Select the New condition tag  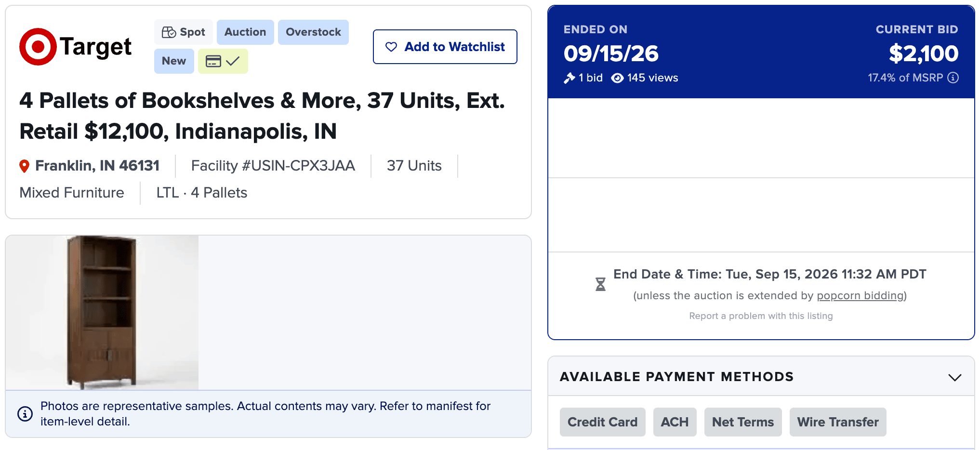[x=174, y=61]
